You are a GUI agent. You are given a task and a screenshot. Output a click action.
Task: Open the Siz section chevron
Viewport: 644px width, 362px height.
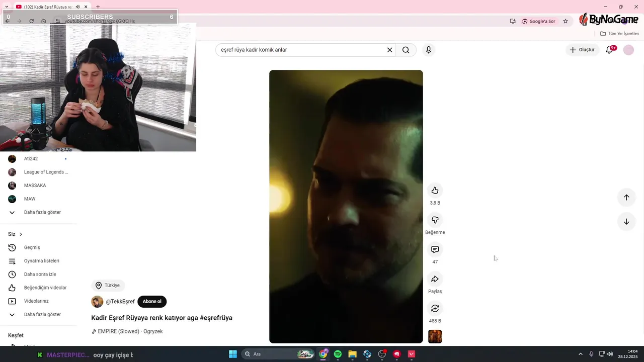tap(21, 234)
